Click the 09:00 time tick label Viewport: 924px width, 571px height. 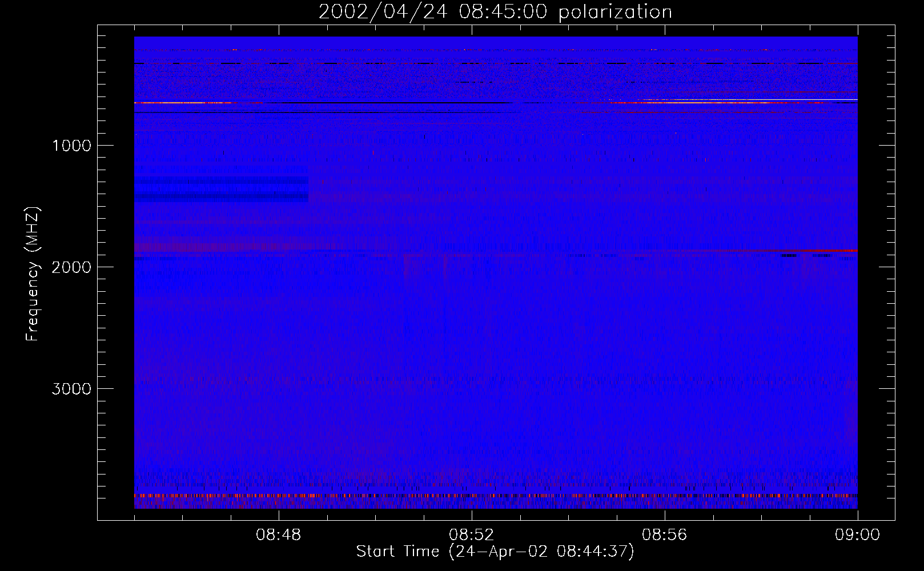857,535
